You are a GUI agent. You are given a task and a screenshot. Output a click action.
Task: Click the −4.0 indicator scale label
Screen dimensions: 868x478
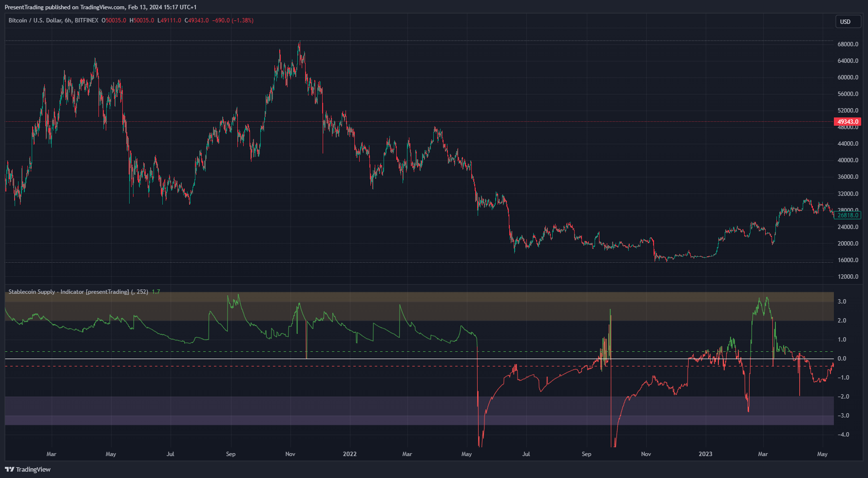[x=843, y=435]
